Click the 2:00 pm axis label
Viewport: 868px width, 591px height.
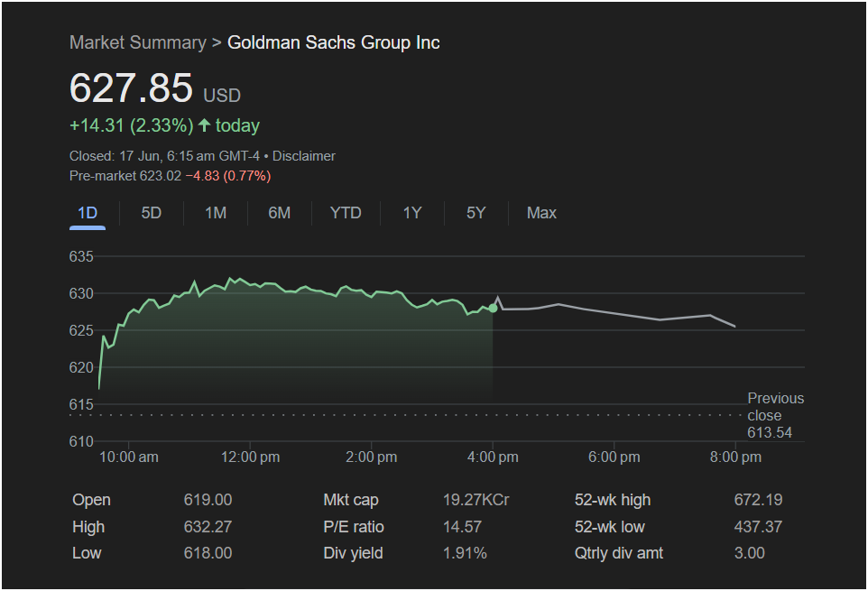coord(372,457)
